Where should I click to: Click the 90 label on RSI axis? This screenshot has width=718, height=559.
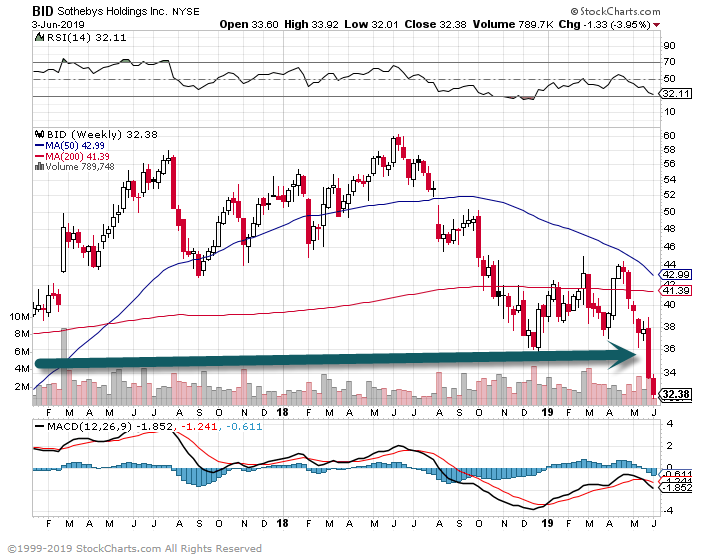669,45
